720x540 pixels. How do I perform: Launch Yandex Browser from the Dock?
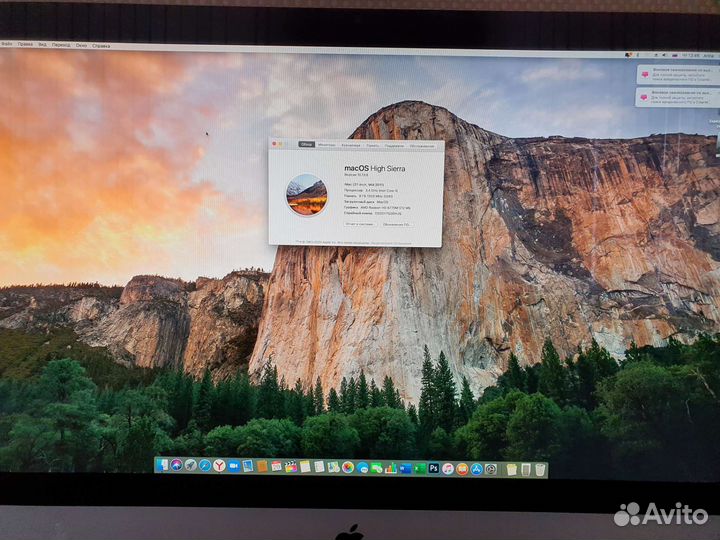pyautogui.click(x=219, y=466)
